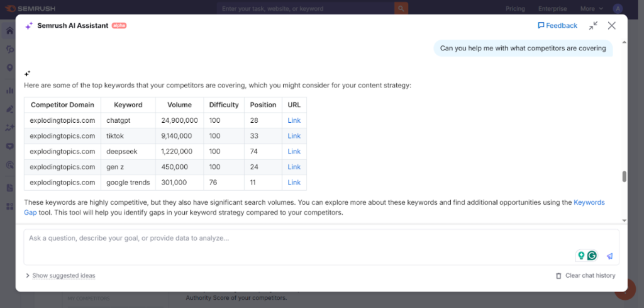Expand Show suggested ideas
The image size is (644, 308).
60,275
